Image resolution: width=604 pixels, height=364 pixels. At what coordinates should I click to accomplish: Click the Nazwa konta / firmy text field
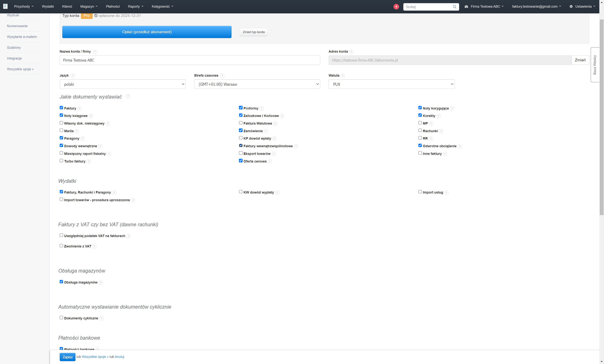point(190,60)
